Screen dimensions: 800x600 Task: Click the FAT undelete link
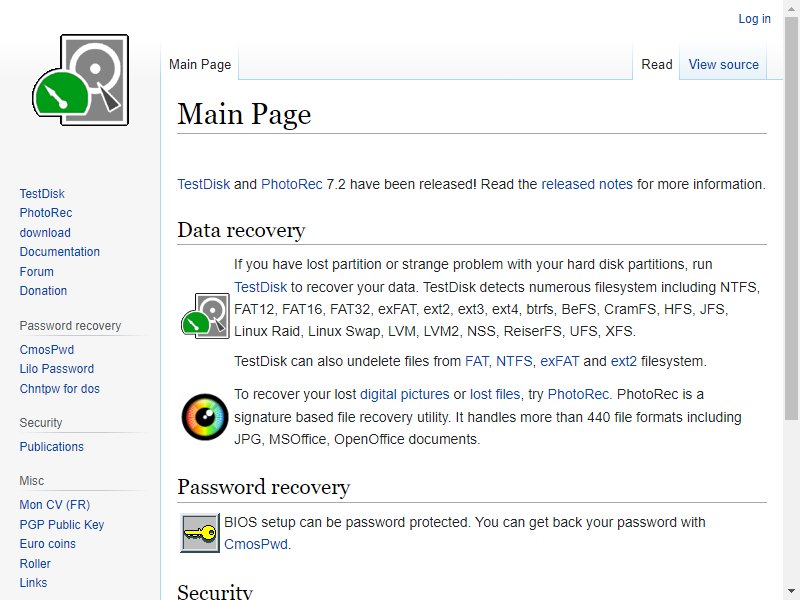tap(477, 361)
